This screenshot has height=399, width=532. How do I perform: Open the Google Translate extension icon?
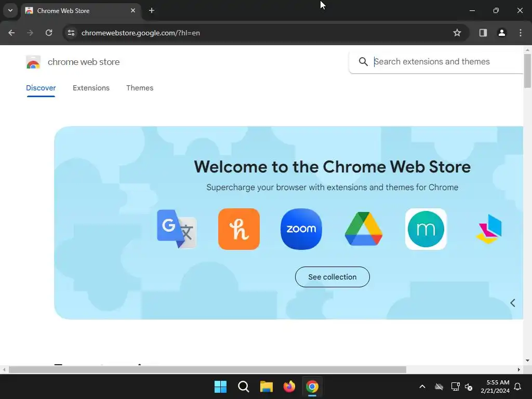[x=177, y=229]
